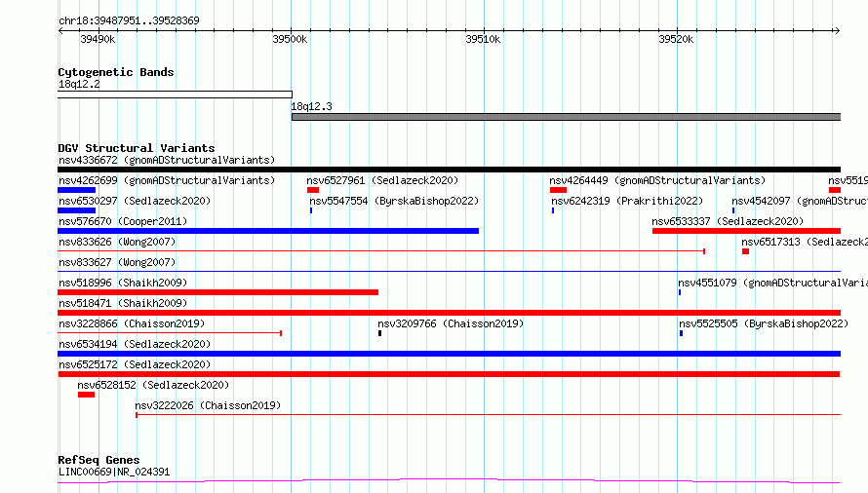Open nsv3222026 Chaisson2019 label
Screen dimensions: 868x493
208,405
